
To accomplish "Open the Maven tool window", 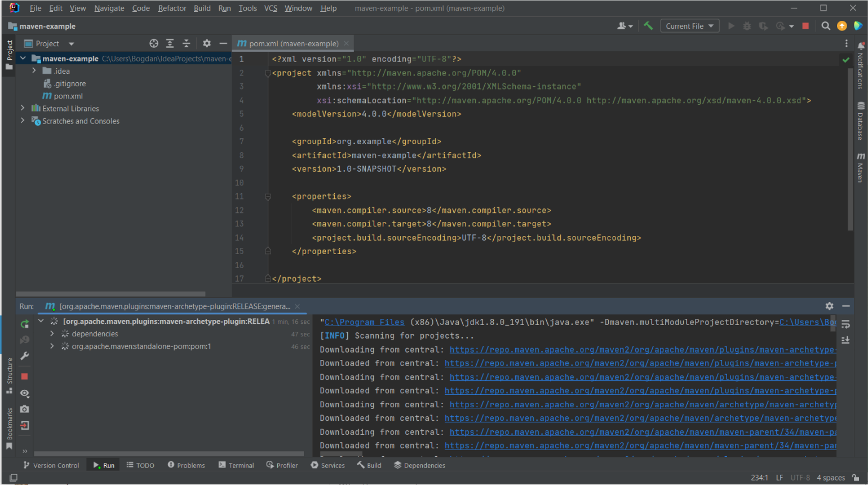I will click(861, 167).
